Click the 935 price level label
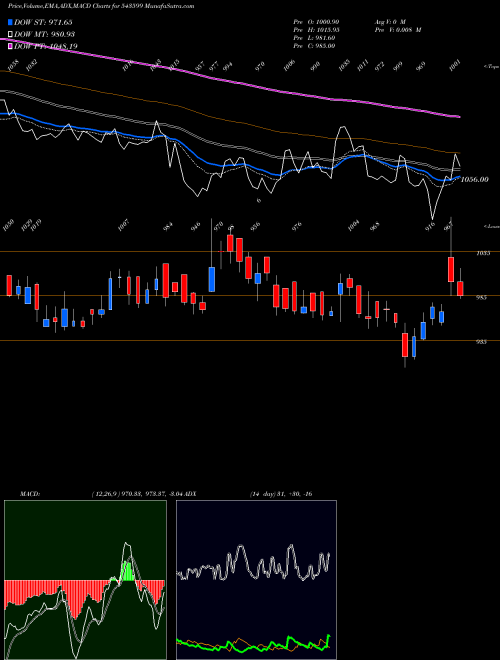 pyautogui.click(x=482, y=342)
